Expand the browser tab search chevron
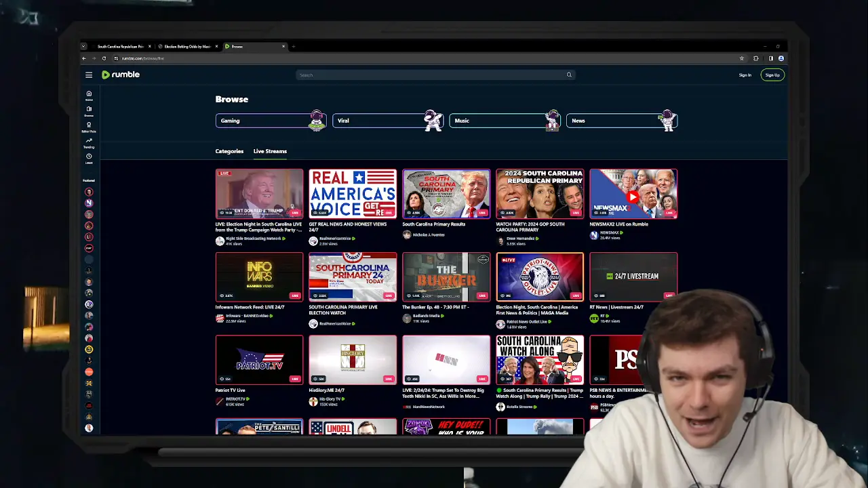The width and height of the screenshot is (868, 488). [x=83, y=47]
